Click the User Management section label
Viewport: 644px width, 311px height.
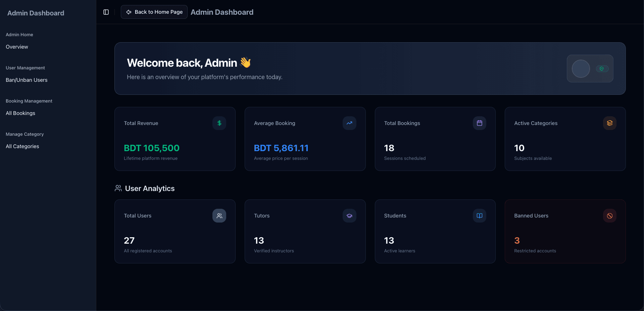[x=25, y=68]
